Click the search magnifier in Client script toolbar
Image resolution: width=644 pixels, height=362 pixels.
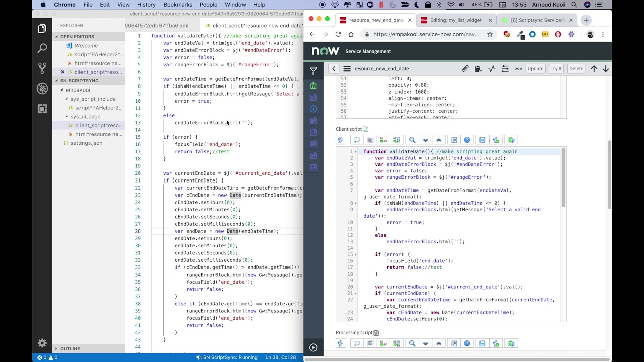click(412, 140)
